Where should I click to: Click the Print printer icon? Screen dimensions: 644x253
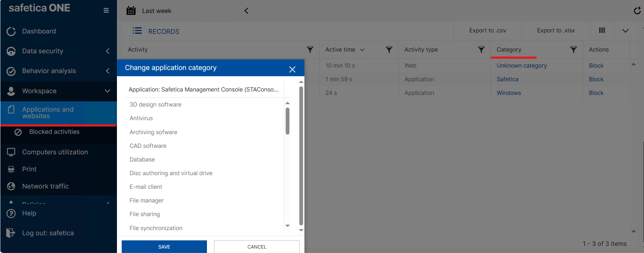click(x=11, y=169)
